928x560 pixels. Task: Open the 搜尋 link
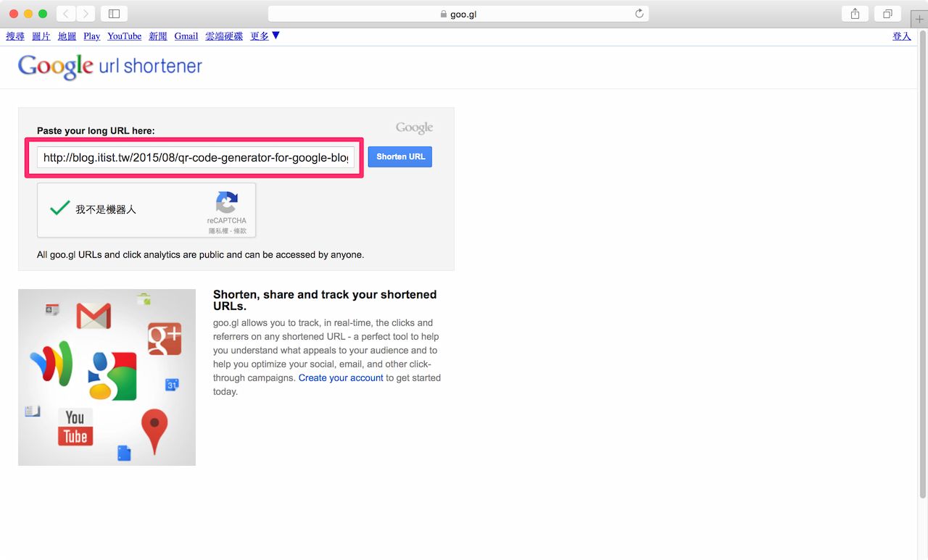click(x=15, y=36)
